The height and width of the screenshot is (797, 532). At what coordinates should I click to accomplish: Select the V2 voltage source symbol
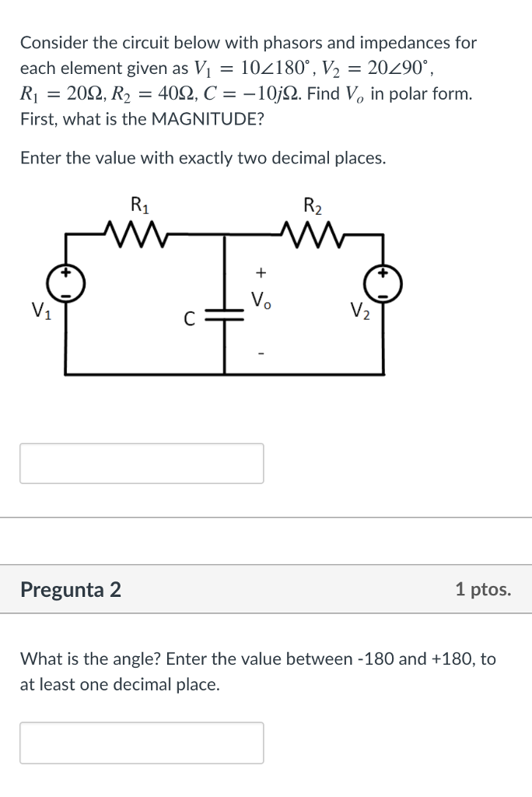[382, 285]
